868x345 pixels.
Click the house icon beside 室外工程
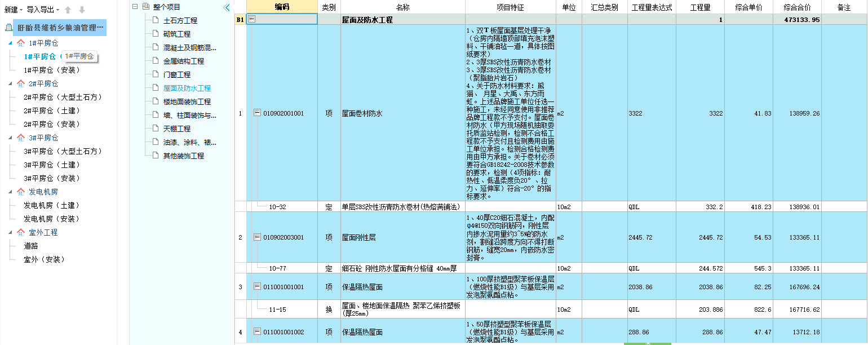point(21,232)
